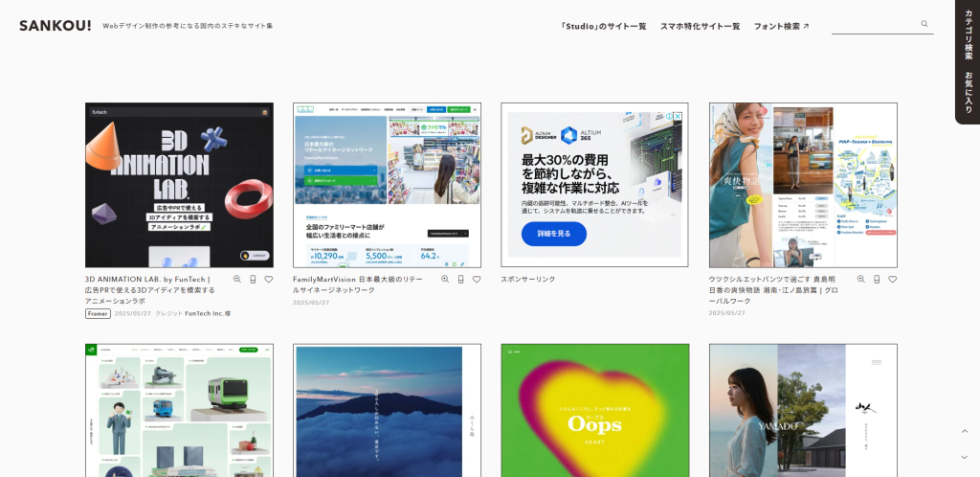This screenshot has width=980, height=477.
Task: Open「Studio」のサイト一覧 menu item
Action: point(603,26)
